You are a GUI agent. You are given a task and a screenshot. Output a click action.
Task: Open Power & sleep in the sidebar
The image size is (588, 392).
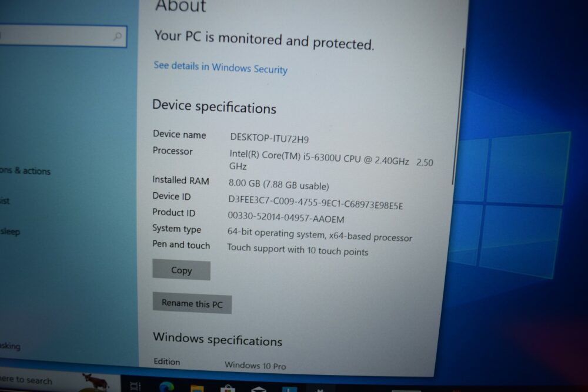[10, 232]
